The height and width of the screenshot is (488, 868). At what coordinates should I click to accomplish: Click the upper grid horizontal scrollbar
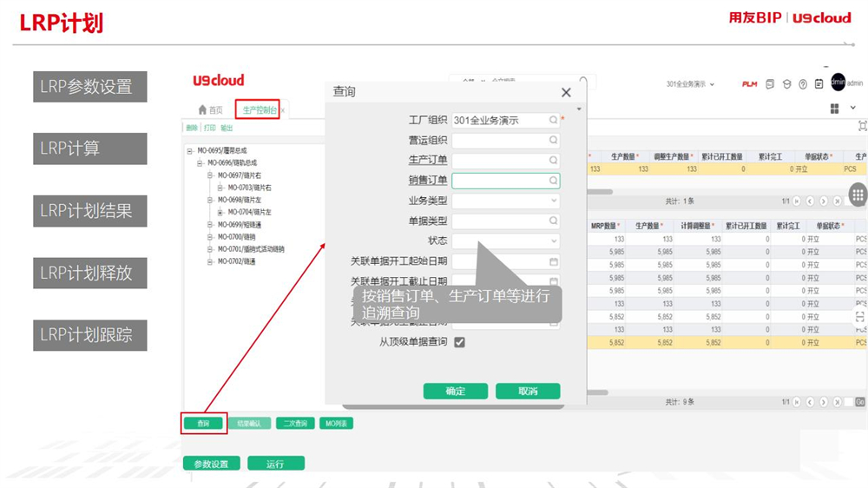pos(600,192)
